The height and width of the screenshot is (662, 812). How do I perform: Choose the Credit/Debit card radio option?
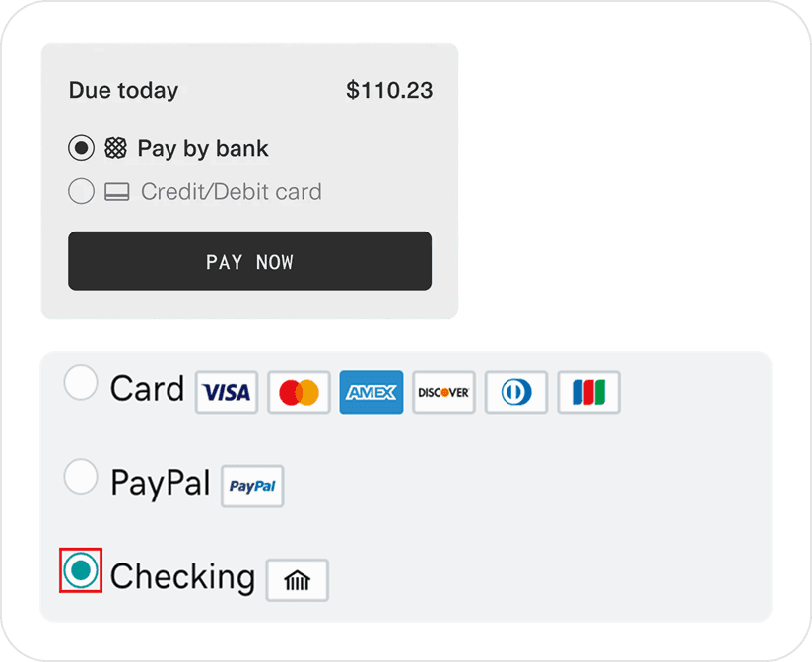pyautogui.click(x=82, y=191)
